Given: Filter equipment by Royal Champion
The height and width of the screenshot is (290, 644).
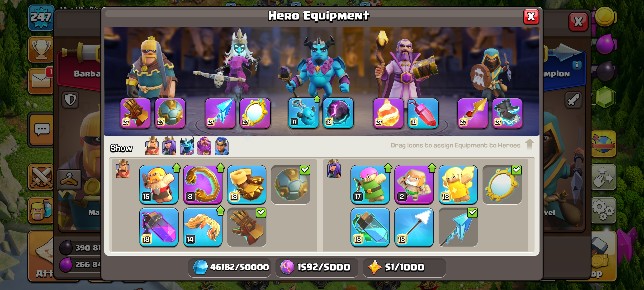Looking at the screenshot, I should [x=222, y=146].
